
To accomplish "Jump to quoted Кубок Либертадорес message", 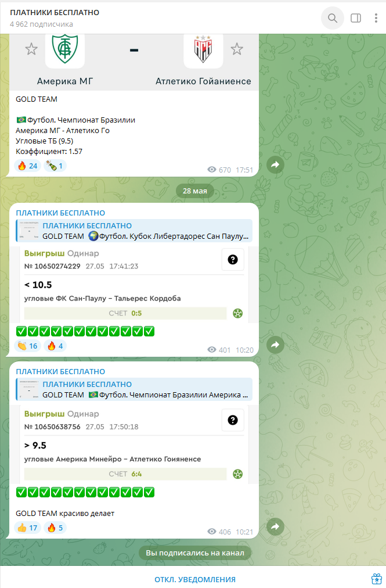I will pos(134,231).
